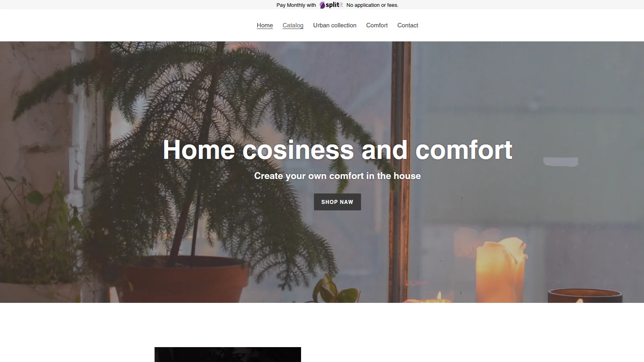The image size is (644, 362).
Task: Click the SHOP NAW button
Action: (337, 202)
